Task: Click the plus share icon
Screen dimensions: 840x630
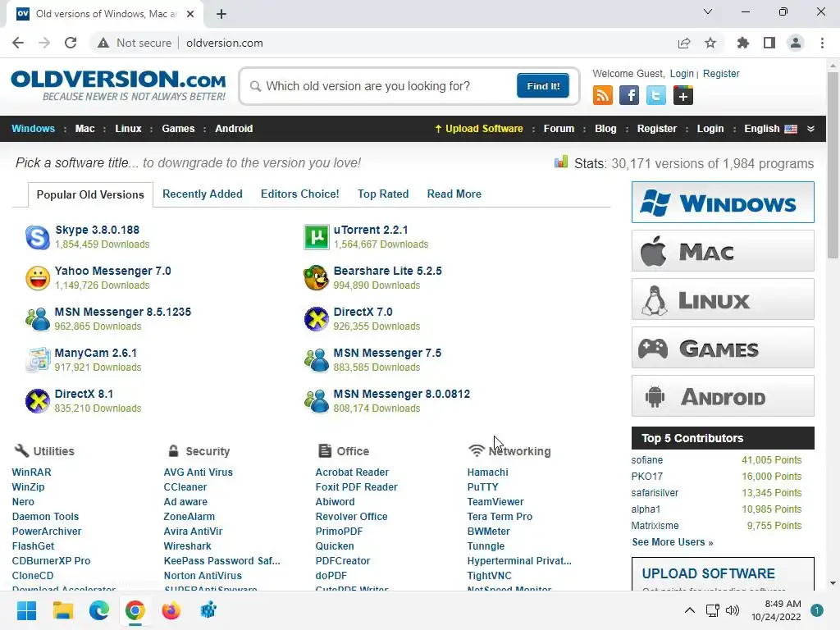Action: (683, 96)
